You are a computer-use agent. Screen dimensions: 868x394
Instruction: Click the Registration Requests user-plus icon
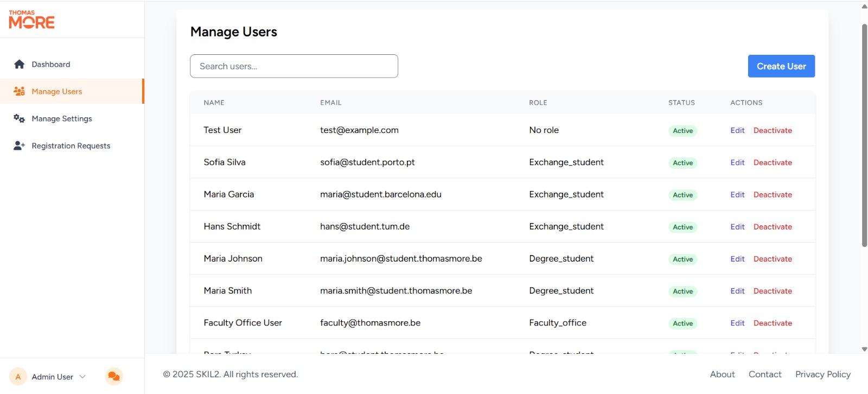20,145
